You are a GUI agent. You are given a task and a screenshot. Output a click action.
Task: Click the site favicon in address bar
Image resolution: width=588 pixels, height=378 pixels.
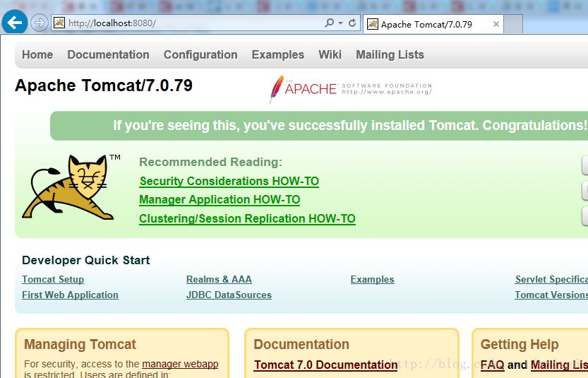pos(59,23)
